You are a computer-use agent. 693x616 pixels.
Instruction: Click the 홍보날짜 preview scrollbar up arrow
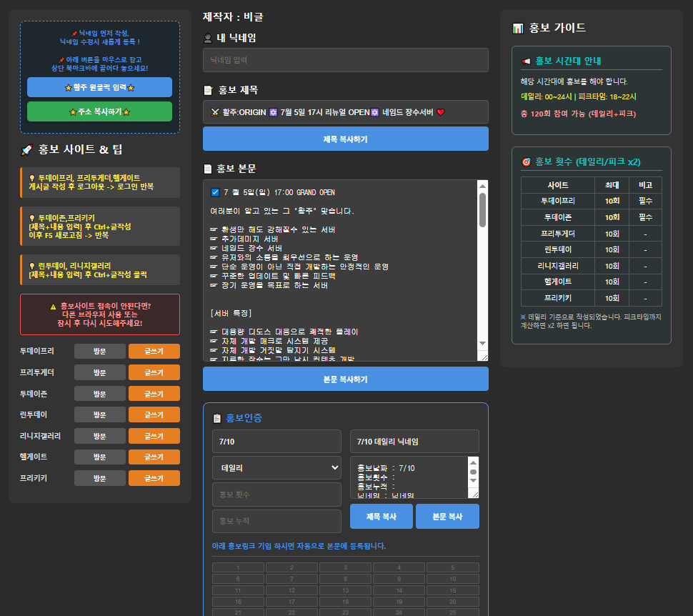tap(474, 462)
